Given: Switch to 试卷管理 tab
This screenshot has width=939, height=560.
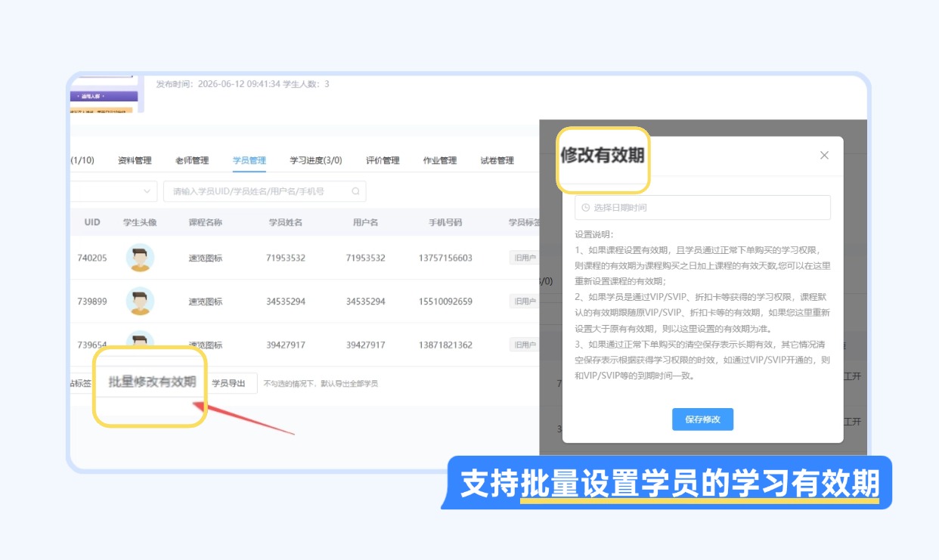Looking at the screenshot, I should point(497,160).
